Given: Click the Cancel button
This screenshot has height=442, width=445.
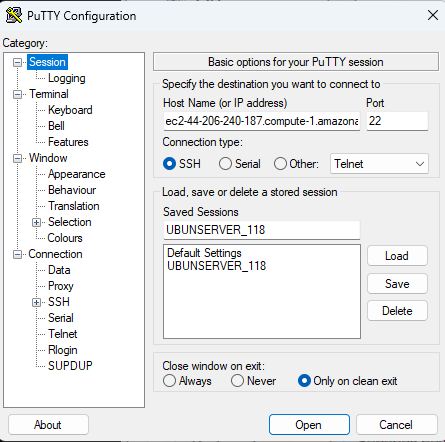Looking at the screenshot, I should [x=396, y=425].
